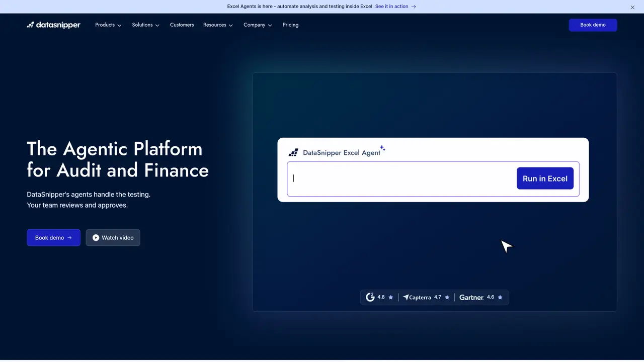Click the Excel Agents is here banner text
644x362 pixels.
299,7
